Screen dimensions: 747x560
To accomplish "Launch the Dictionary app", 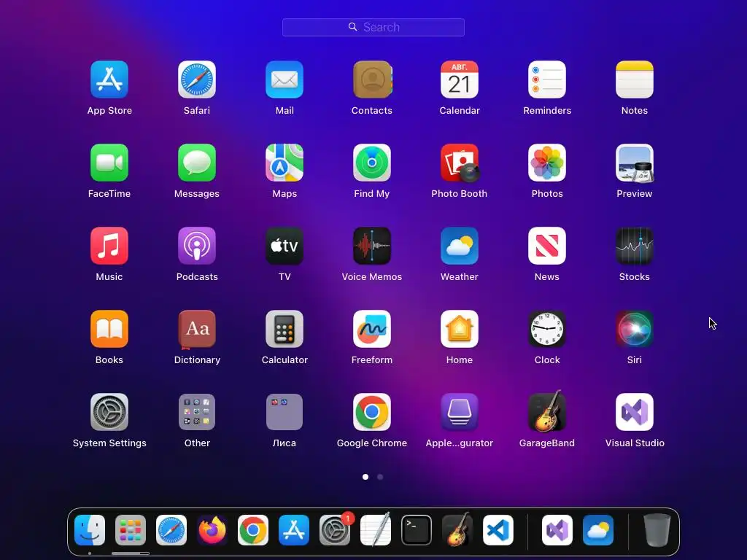I will point(197,329).
